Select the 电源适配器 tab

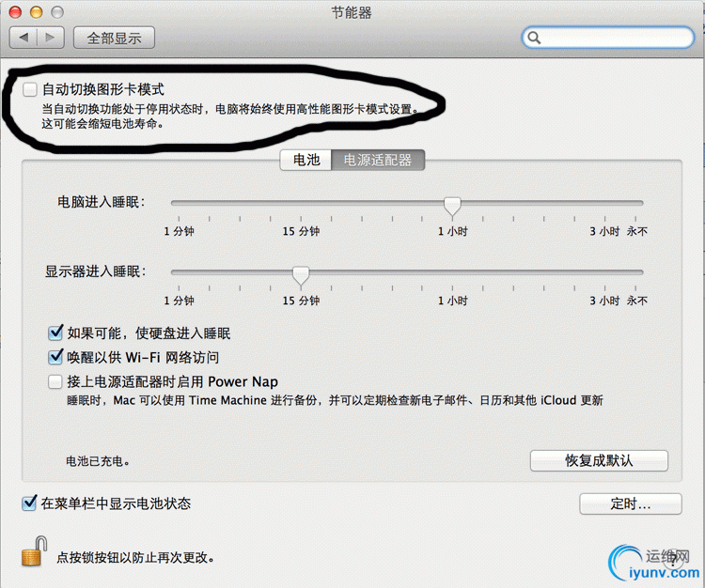[x=378, y=160]
